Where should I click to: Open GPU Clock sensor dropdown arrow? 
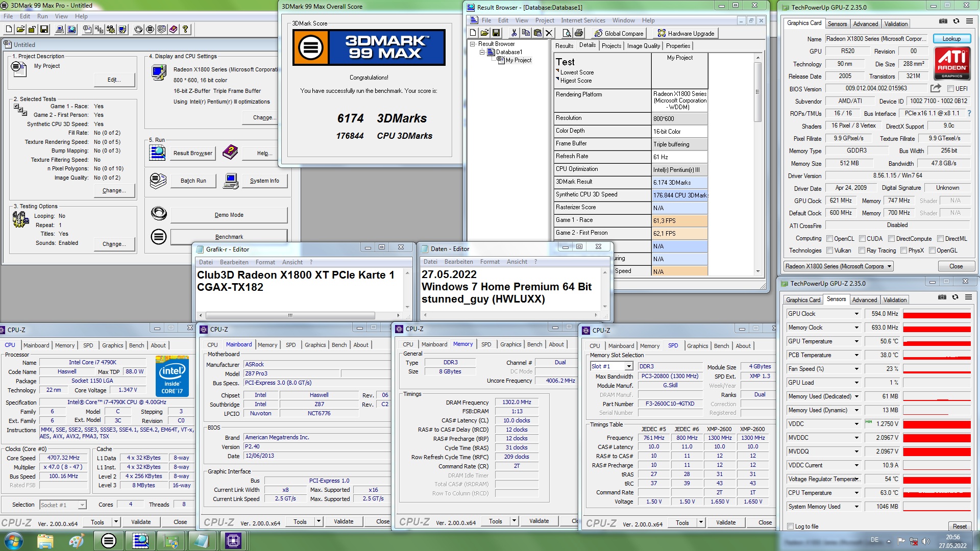click(x=856, y=314)
